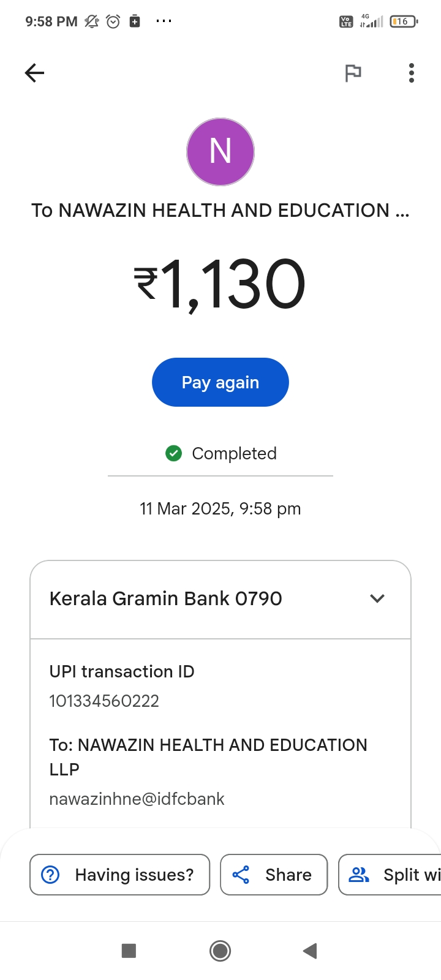The image size is (441, 980).
Task: Tap the report flag icon
Action: coord(353,73)
